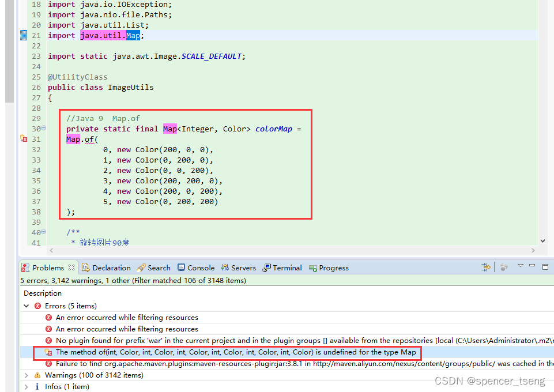Close the Problems tab

pyautogui.click(x=71, y=267)
